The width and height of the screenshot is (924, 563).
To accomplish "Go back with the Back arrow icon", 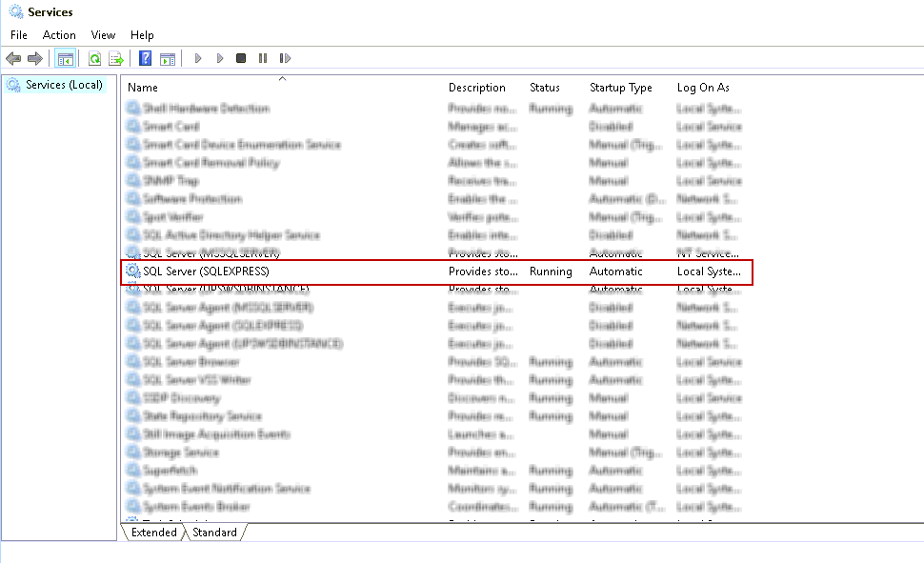I will [x=13, y=58].
